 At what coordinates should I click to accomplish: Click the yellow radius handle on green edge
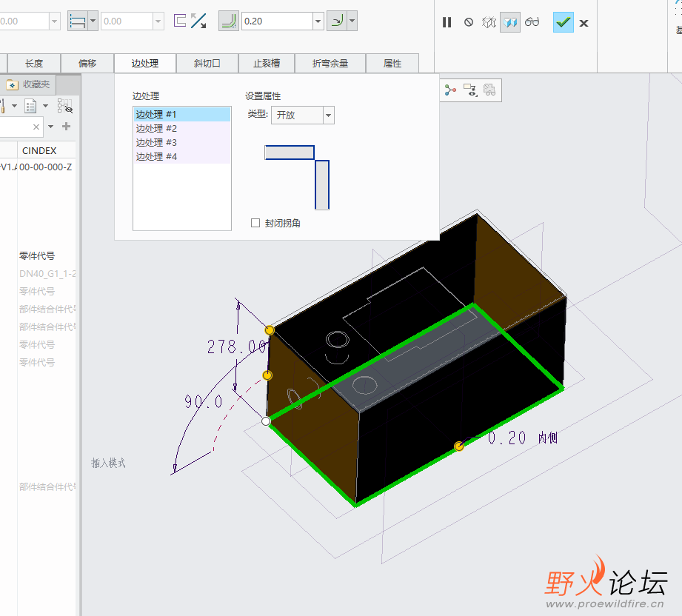pos(459,446)
